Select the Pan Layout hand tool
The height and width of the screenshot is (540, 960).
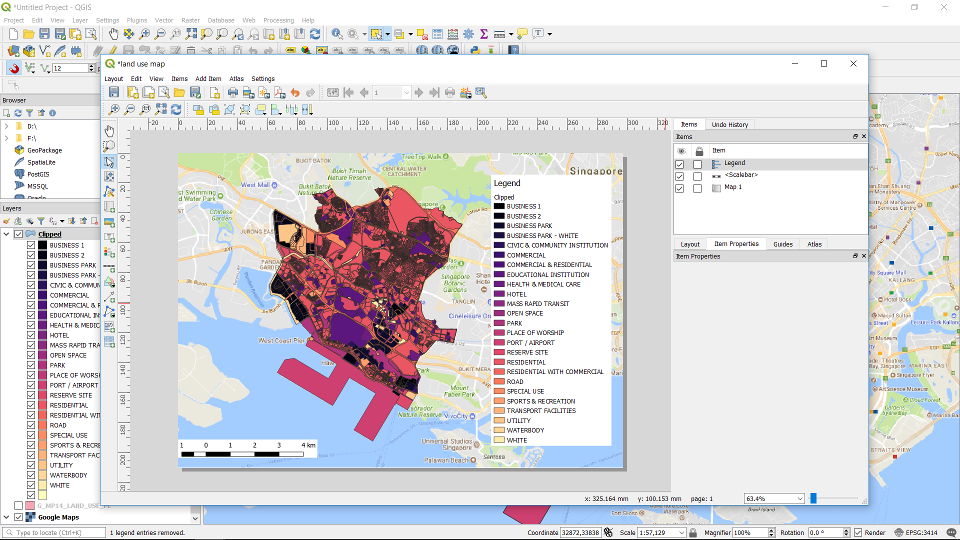110,130
